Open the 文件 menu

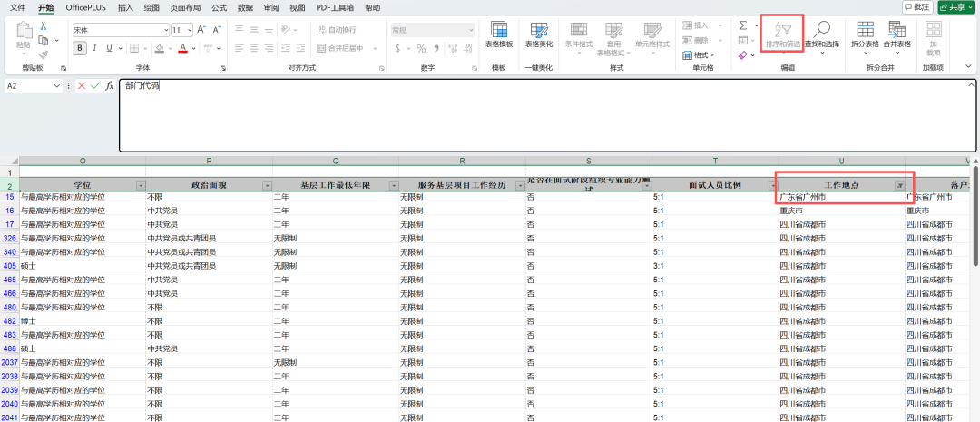click(x=18, y=7)
